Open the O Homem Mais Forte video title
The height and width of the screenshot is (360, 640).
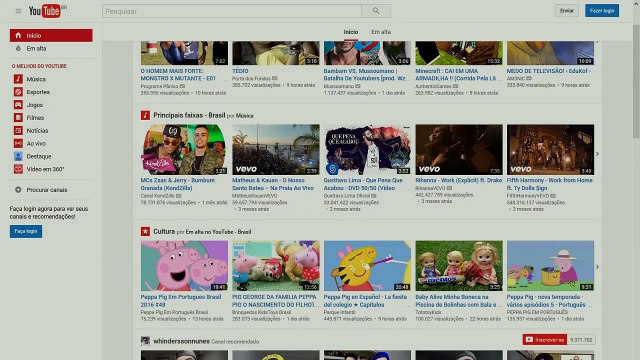click(178, 75)
